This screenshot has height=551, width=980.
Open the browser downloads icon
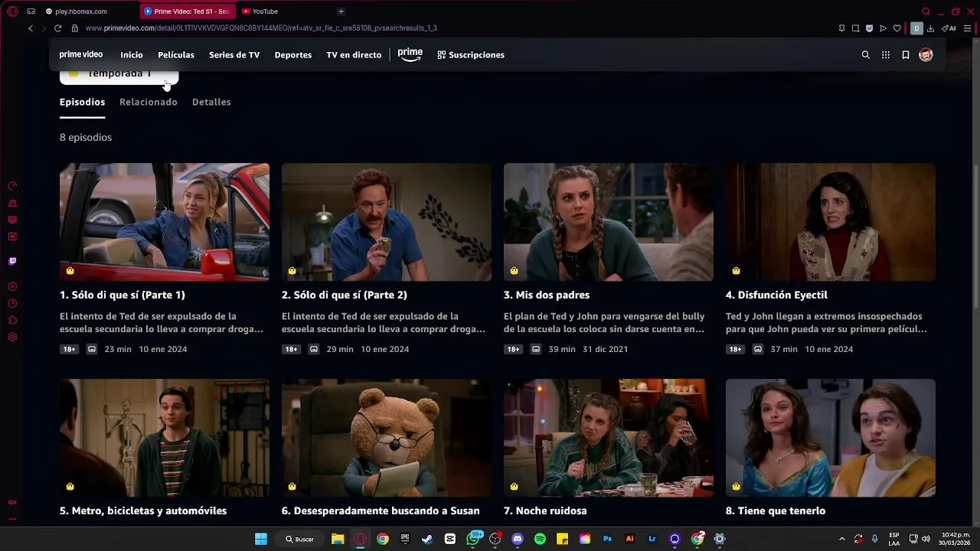(931, 28)
